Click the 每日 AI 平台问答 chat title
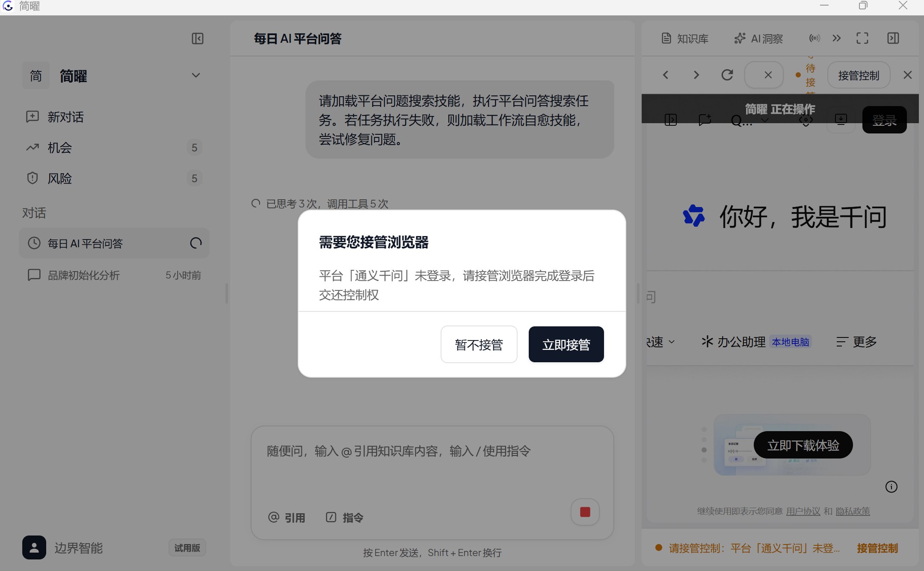 point(297,38)
